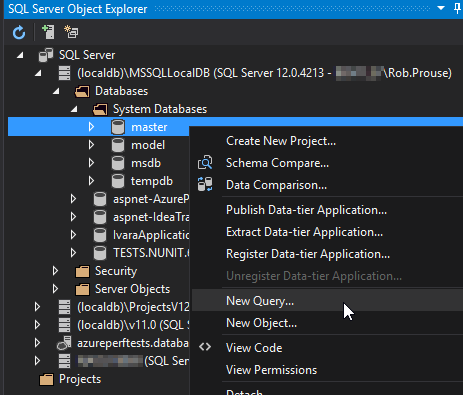
Task: Click the Data Comparison icon
Action: [x=205, y=184]
